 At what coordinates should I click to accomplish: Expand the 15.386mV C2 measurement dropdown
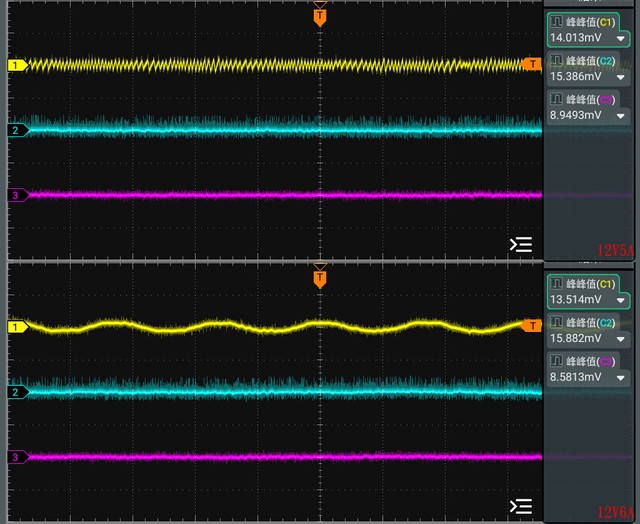(621, 77)
